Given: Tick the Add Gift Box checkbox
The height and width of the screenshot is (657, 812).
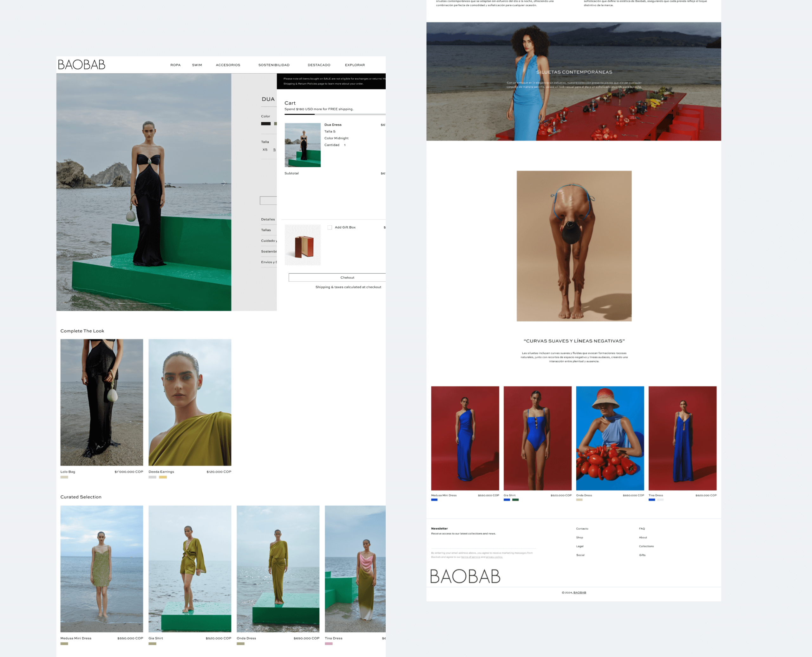Looking at the screenshot, I should pyautogui.click(x=330, y=228).
